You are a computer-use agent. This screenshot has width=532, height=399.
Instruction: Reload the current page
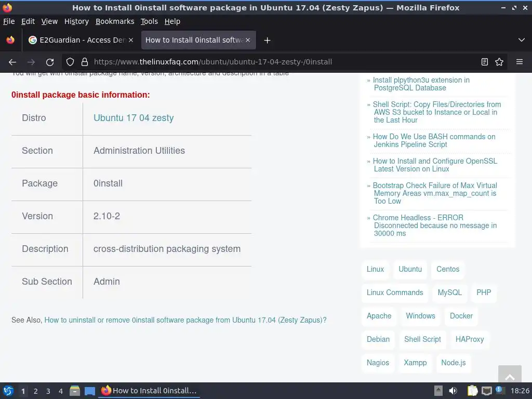[x=50, y=62]
